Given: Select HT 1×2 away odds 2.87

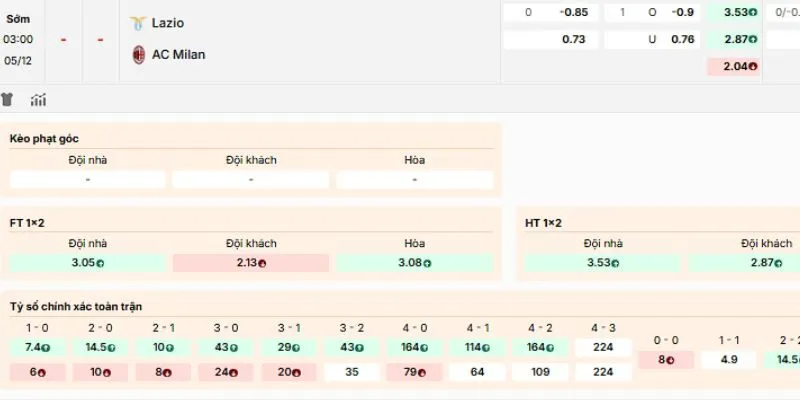Looking at the screenshot, I should (765, 263).
